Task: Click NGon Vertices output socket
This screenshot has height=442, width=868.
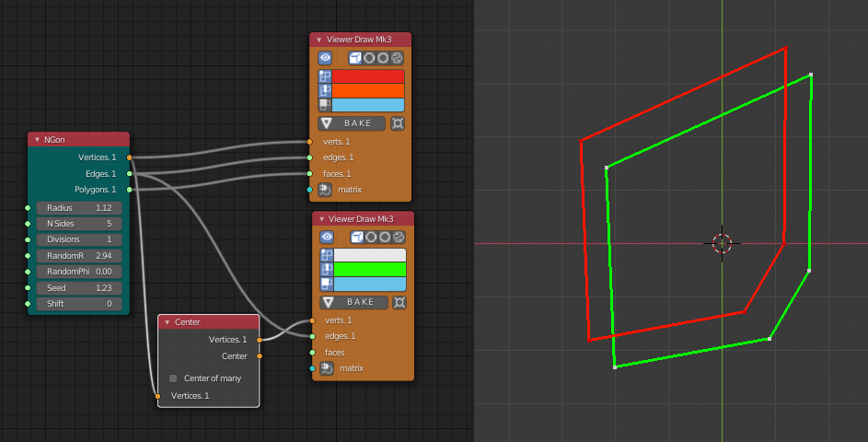Action: point(130,157)
